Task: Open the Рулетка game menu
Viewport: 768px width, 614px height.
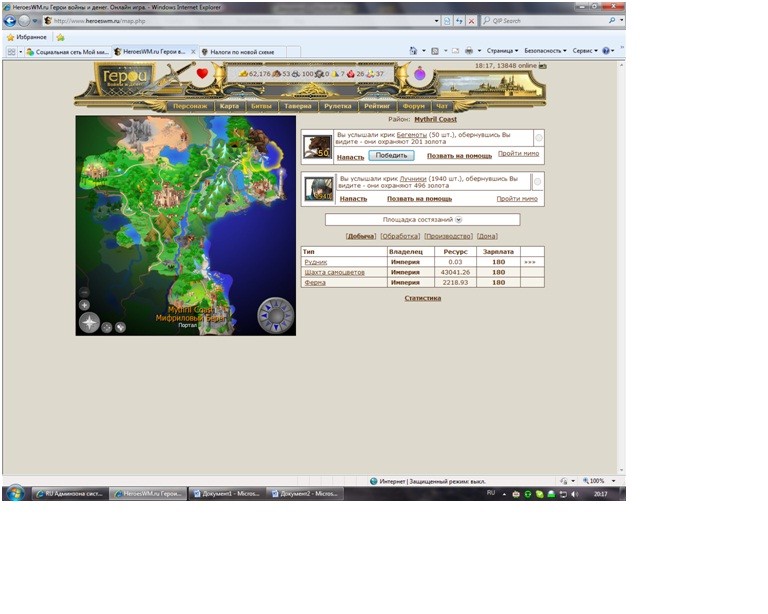Action: click(337, 106)
